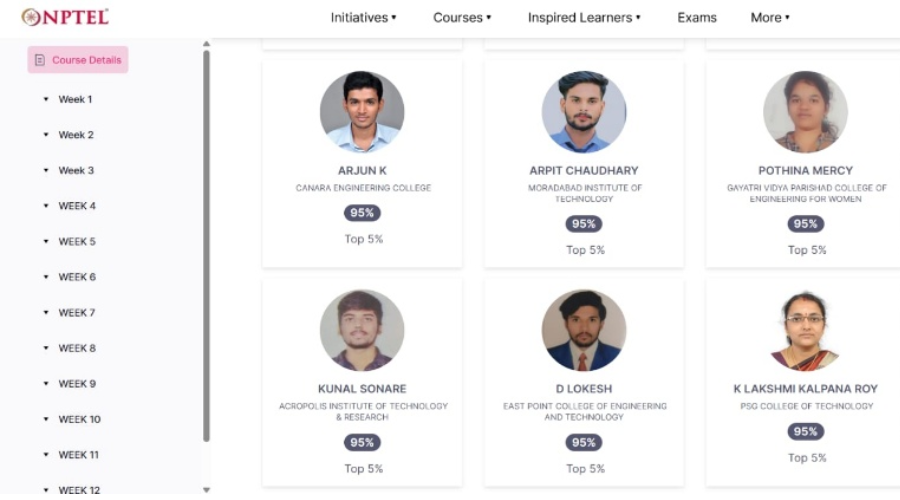Go to the Exams page
This screenshot has height=500, width=900.
click(x=697, y=18)
